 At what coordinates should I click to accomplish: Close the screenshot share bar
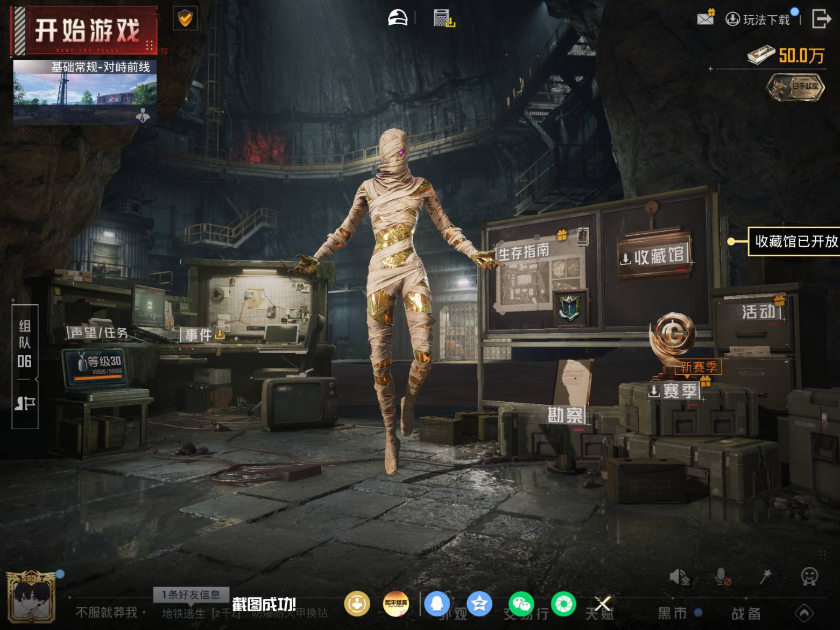[603, 604]
